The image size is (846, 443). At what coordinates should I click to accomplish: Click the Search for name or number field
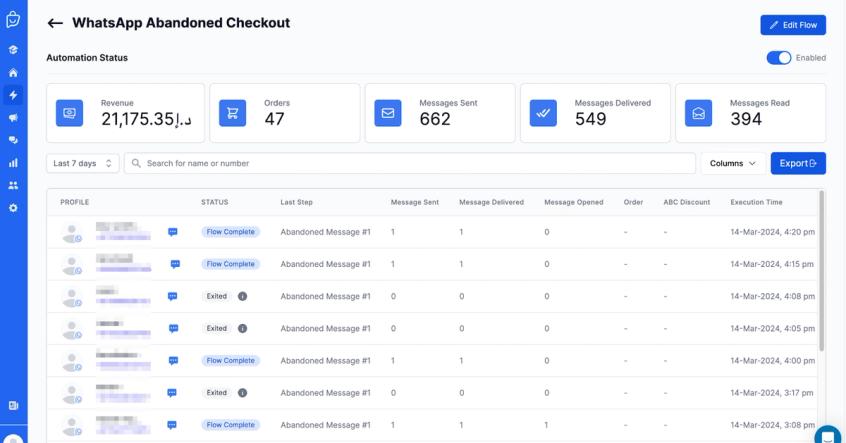pos(410,163)
